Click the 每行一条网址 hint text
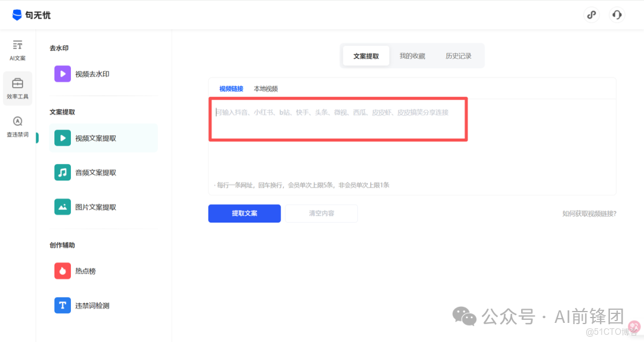 click(x=302, y=186)
